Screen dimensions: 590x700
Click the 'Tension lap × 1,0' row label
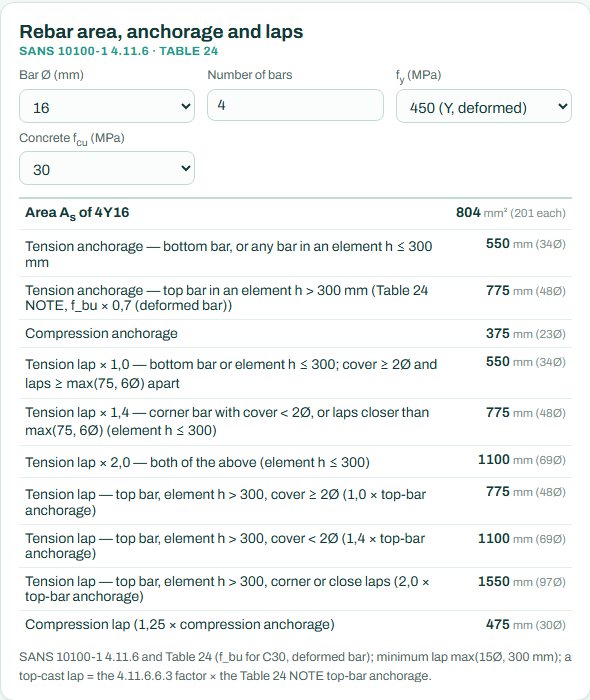pos(231,374)
